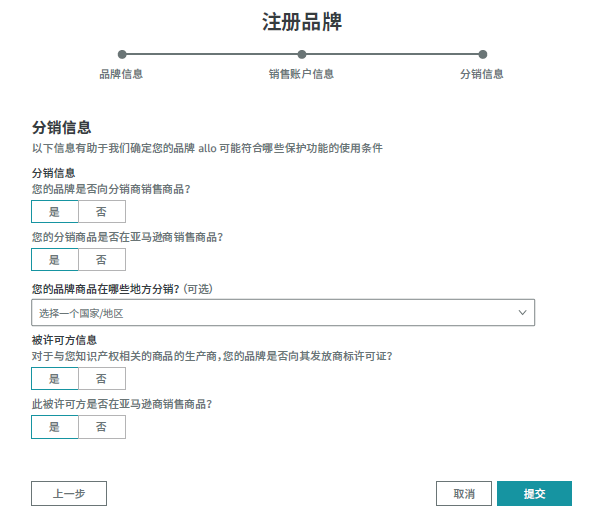Select 否 for licensee selling on Amazon
Image resolution: width=608 pixels, height=531 pixels.
point(102,427)
